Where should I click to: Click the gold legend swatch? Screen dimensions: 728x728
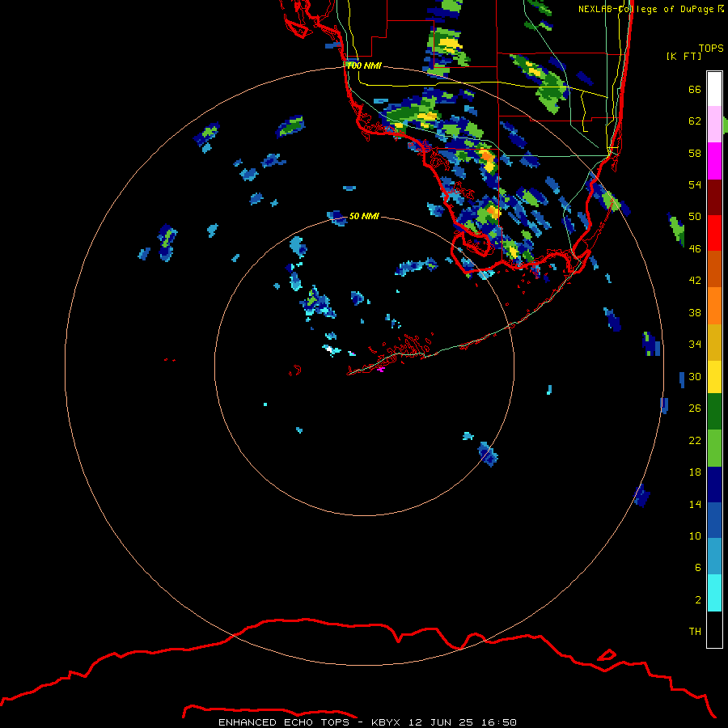point(714,342)
